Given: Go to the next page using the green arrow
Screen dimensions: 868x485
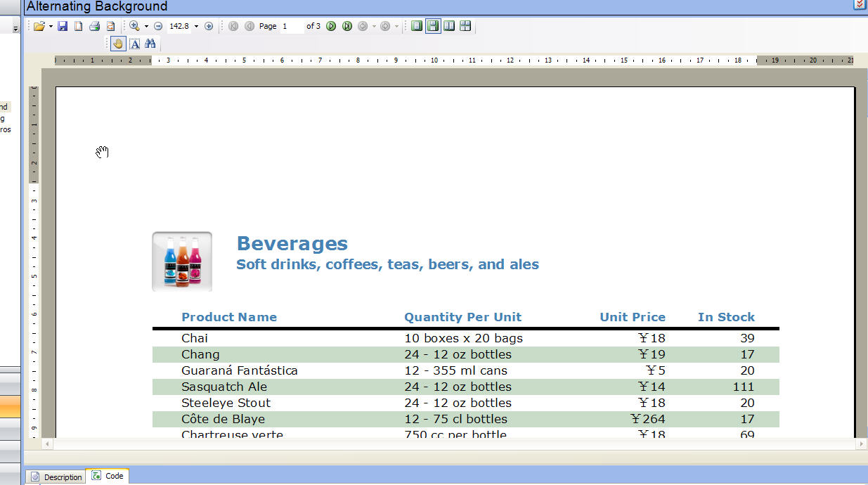Looking at the screenshot, I should point(331,26).
